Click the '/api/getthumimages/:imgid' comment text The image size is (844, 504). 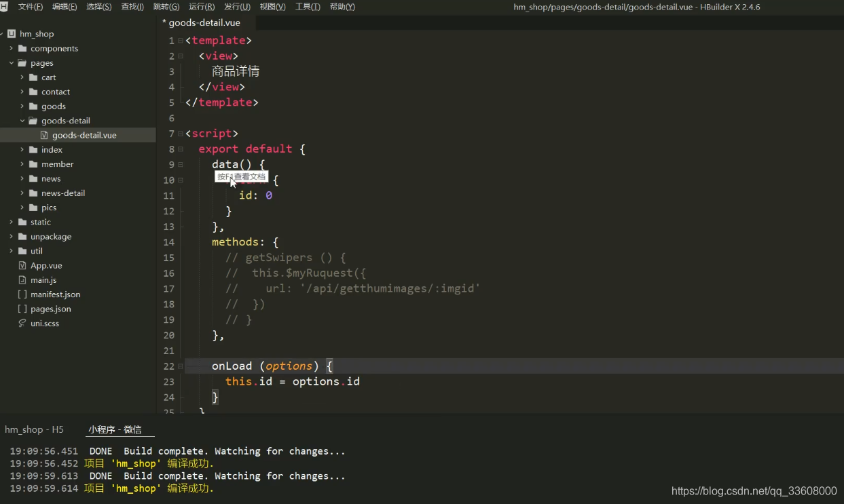click(x=390, y=288)
